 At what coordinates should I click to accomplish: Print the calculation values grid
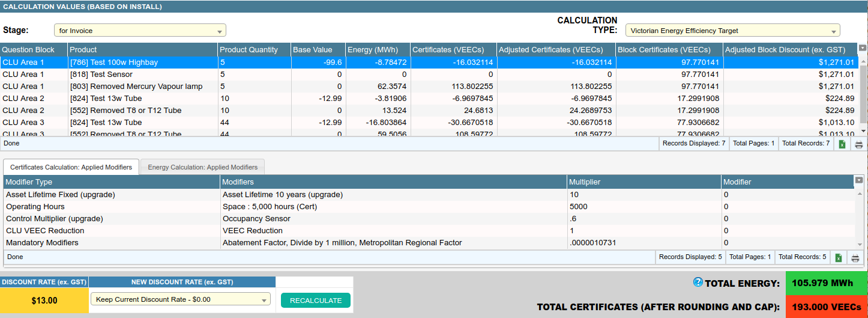coord(859,144)
